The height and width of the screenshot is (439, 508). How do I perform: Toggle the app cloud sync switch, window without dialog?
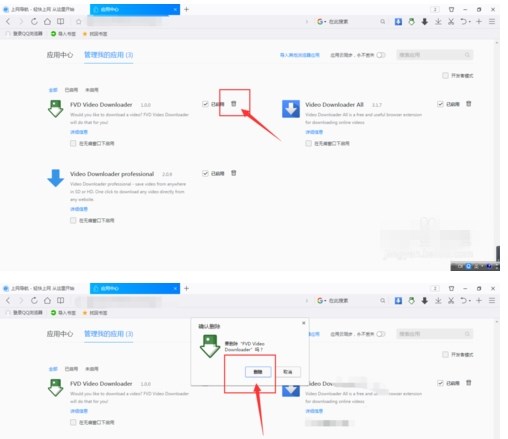click(381, 55)
